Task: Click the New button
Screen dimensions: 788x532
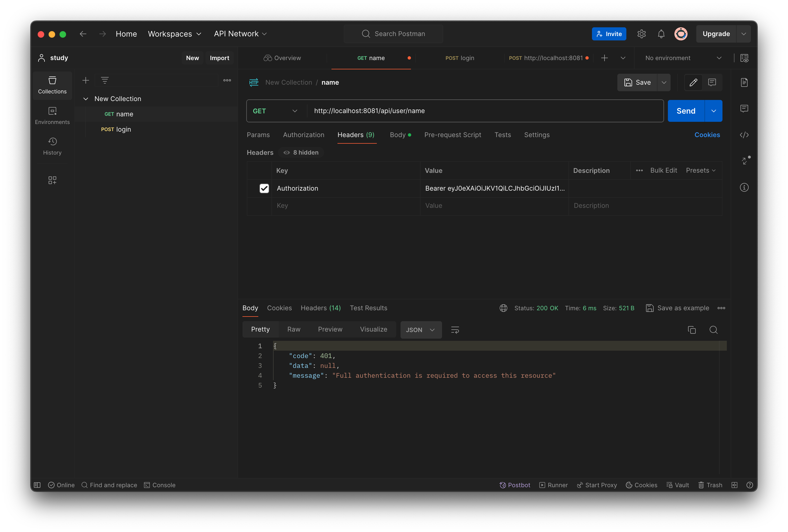Action: [192, 58]
